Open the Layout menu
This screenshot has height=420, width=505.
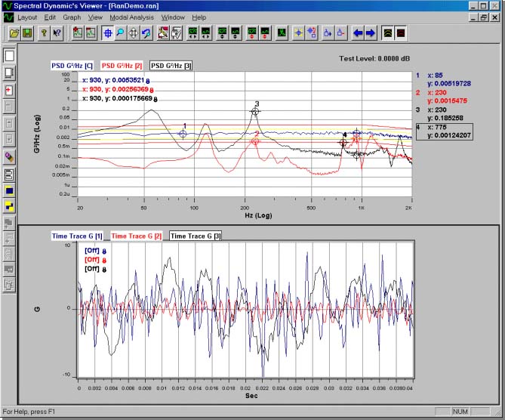click(26, 17)
